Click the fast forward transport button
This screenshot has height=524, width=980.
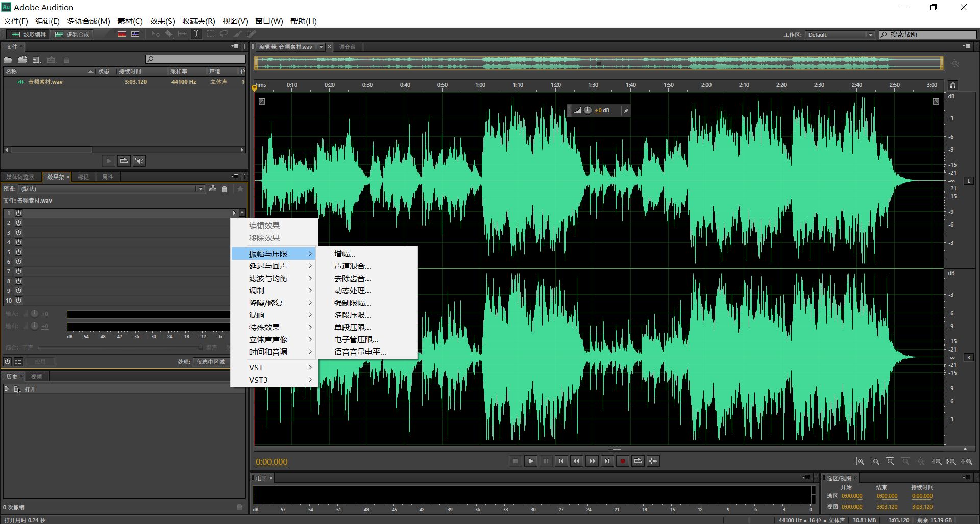pyautogui.click(x=592, y=461)
